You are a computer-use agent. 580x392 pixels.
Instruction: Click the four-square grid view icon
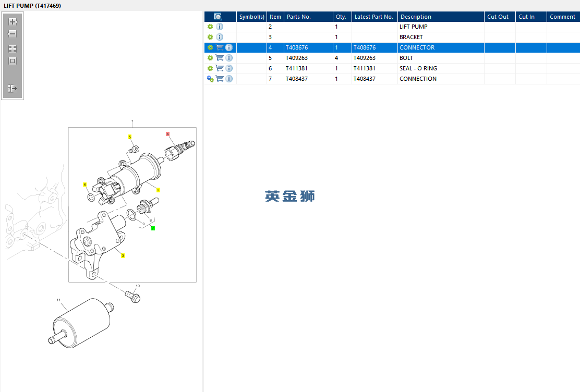pos(13,49)
